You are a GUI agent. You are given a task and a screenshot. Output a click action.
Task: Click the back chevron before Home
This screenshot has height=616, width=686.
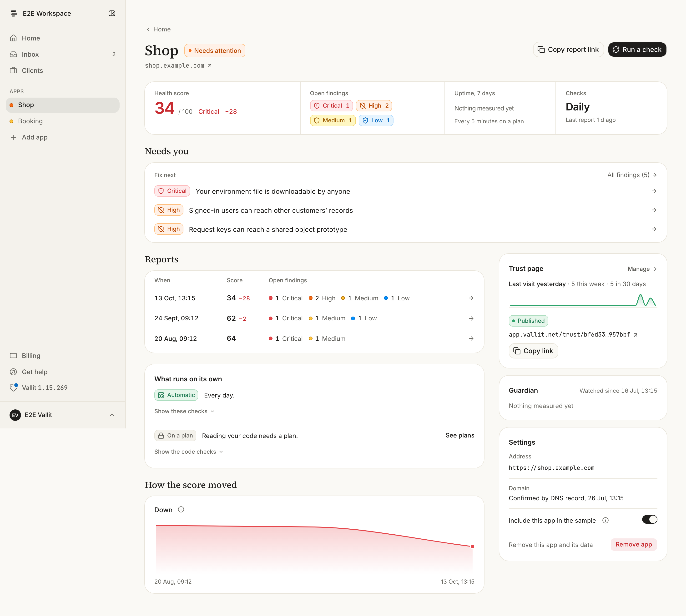148,30
